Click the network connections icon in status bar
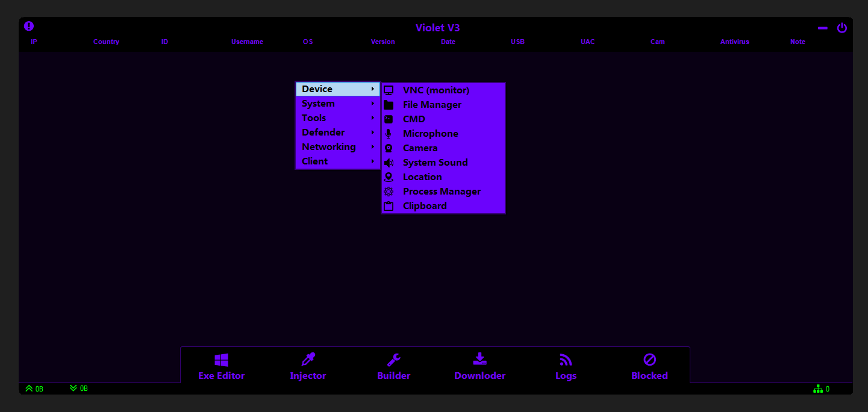Viewport: 868px width, 412px height. pos(818,389)
